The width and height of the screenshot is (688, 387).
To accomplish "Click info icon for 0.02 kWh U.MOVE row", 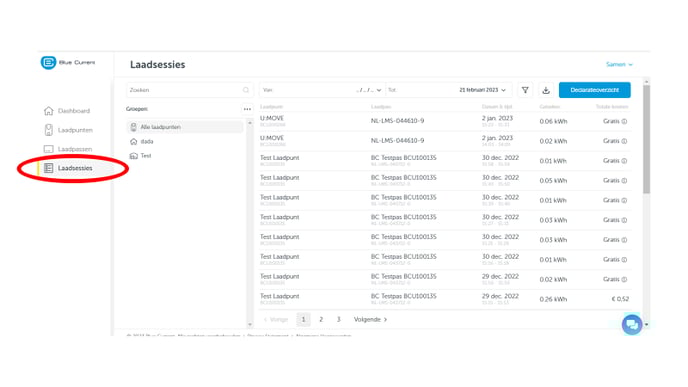I will point(624,141).
